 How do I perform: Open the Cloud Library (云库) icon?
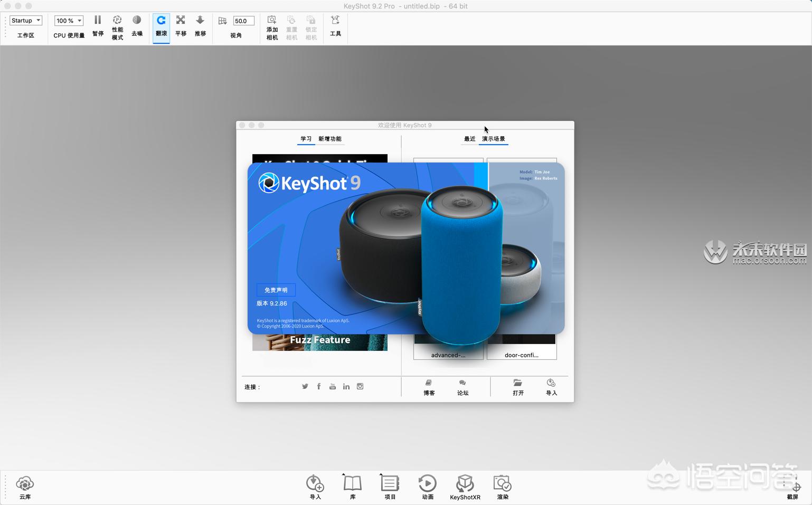pos(25,483)
